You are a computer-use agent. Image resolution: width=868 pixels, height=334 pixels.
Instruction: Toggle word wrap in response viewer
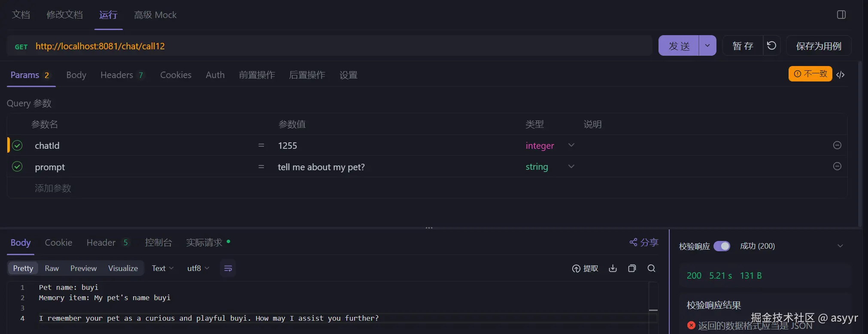pyautogui.click(x=228, y=268)
